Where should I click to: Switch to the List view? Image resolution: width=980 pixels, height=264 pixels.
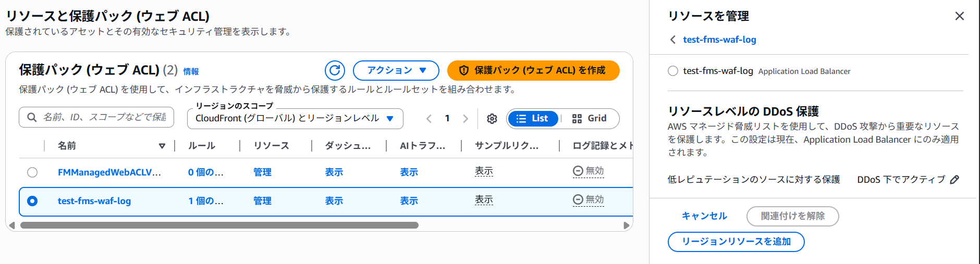[532, 119]
